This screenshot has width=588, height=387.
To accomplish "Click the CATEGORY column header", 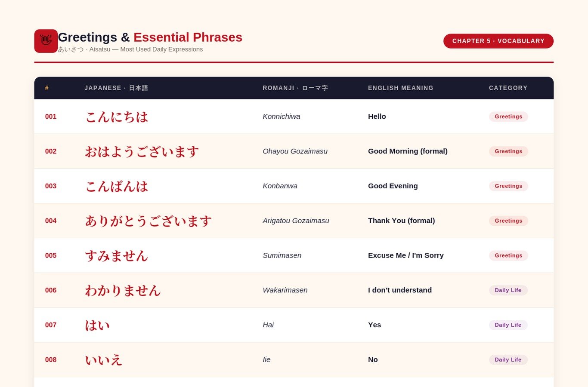I will (508, 88).
